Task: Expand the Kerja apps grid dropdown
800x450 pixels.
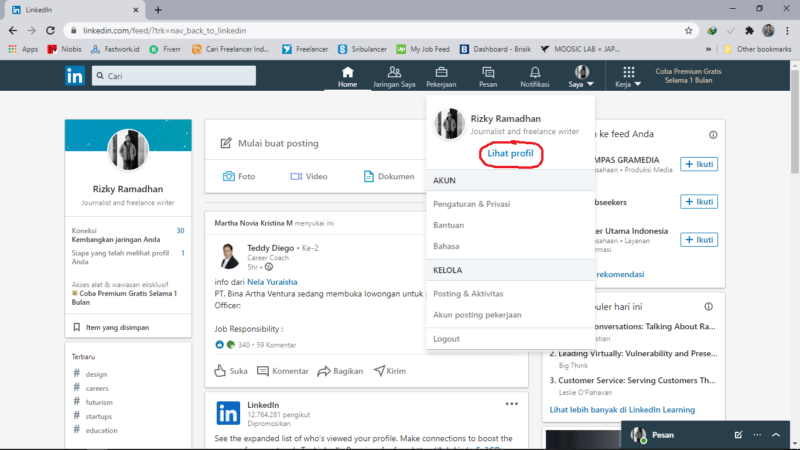Action: pos(628,77)
